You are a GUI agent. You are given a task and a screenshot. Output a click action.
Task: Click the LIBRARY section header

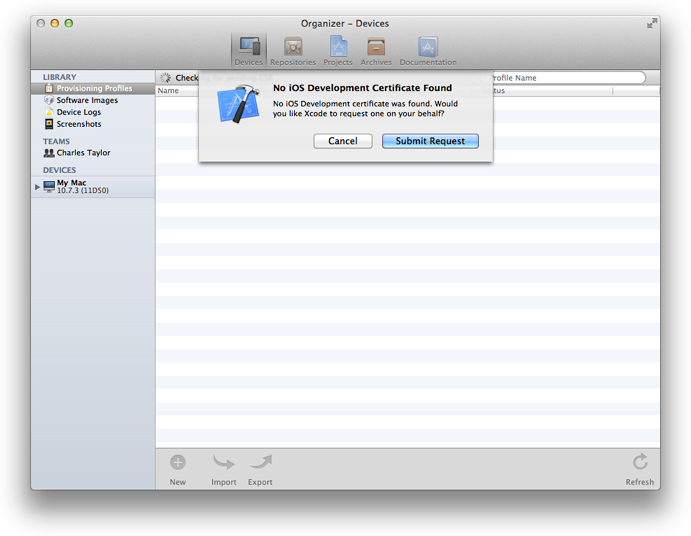pos(59,77)
